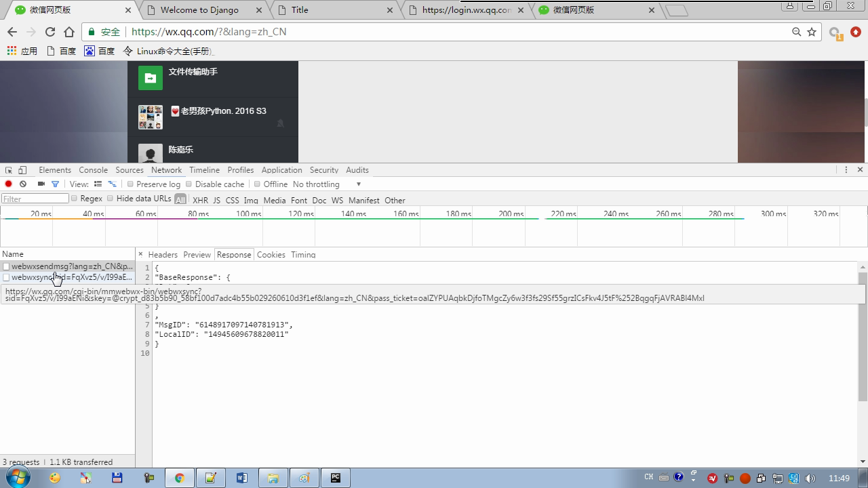Switch to the Headers tab

tap(163, 255)
